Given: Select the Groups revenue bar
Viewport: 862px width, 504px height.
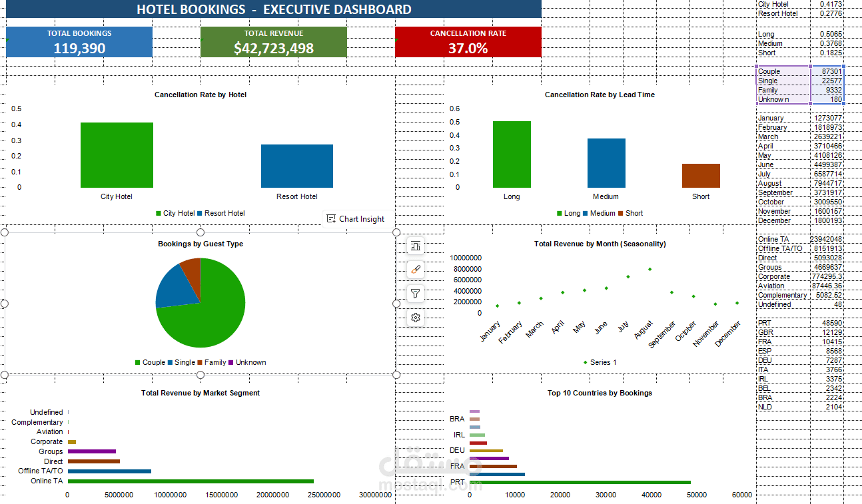Looking at the screenshot, I should [92, 451].
